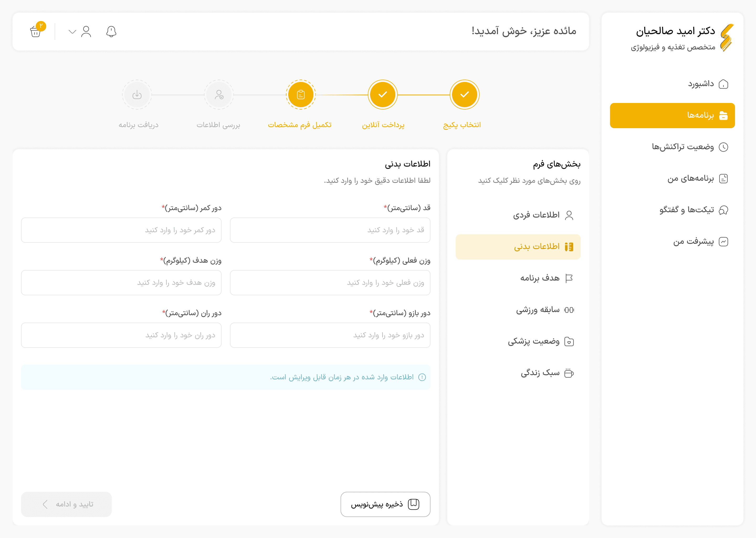Click the بررسی اطلاعات step icon
Image resolution: width=756 pixels, height=538 pixels.
coord(219,95)
